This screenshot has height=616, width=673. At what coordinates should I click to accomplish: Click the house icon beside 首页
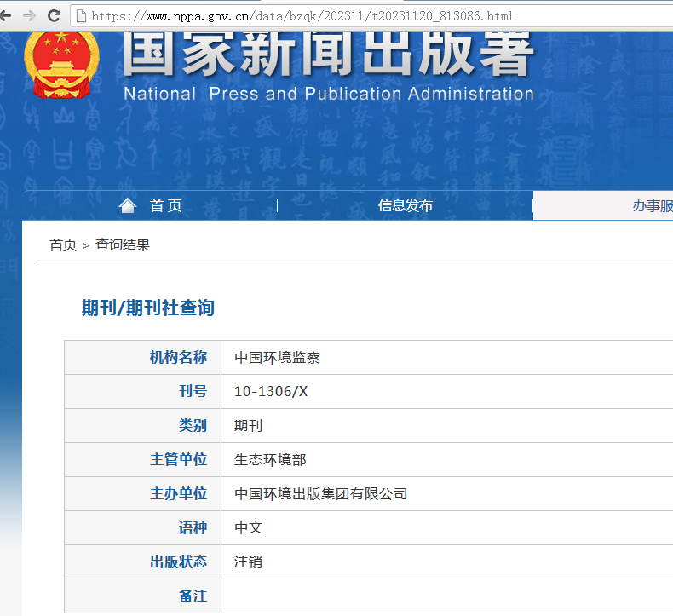[128, 205]
